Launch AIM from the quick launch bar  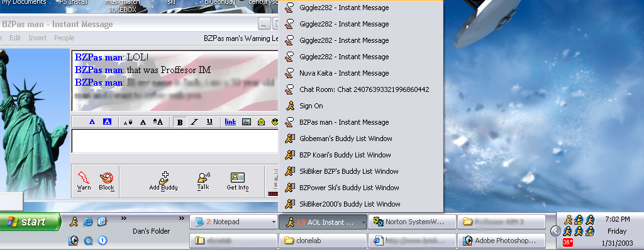coord(74,222)
